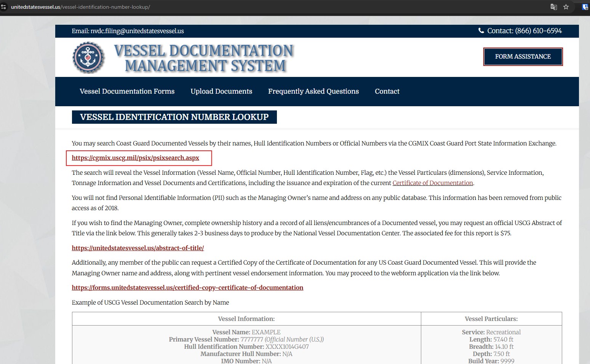Follow the Certificate of Documentation link
The height and width of the screenshot is (364, 590).
(x=432, y=183)
